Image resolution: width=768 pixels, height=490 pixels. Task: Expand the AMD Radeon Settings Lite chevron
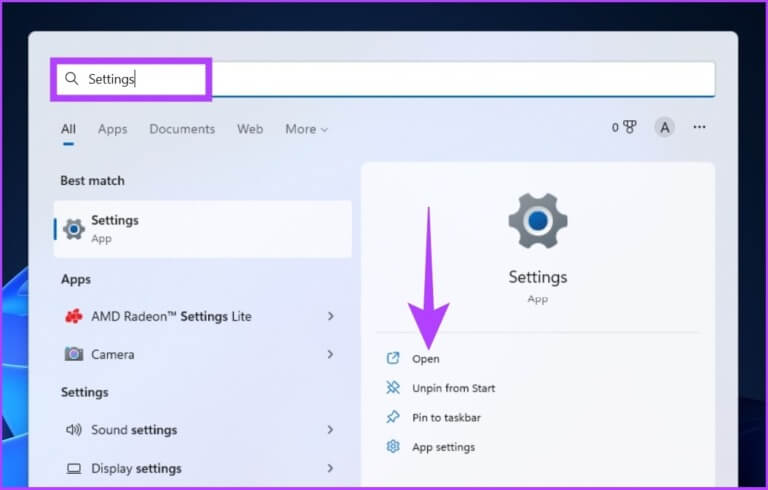pos(331,316)
